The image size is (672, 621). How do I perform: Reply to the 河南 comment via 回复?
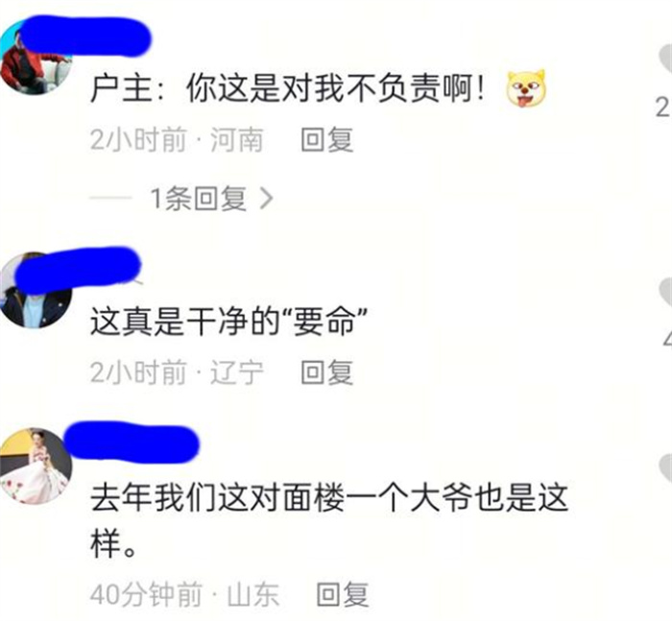pos(326,140)
